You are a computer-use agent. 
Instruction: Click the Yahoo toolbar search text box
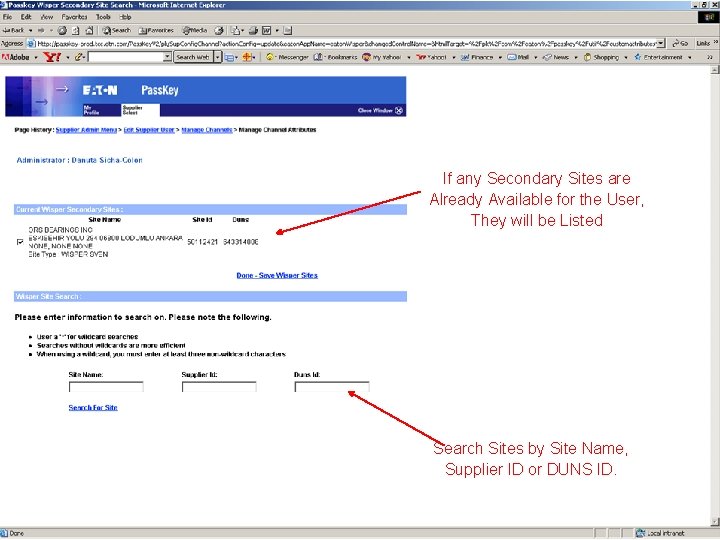pos(125,57)
